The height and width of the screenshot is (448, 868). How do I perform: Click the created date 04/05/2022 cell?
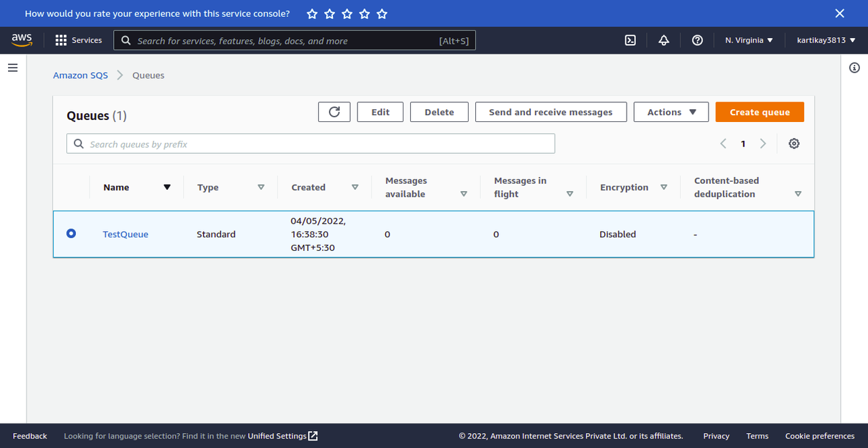[x=318, y=235]
